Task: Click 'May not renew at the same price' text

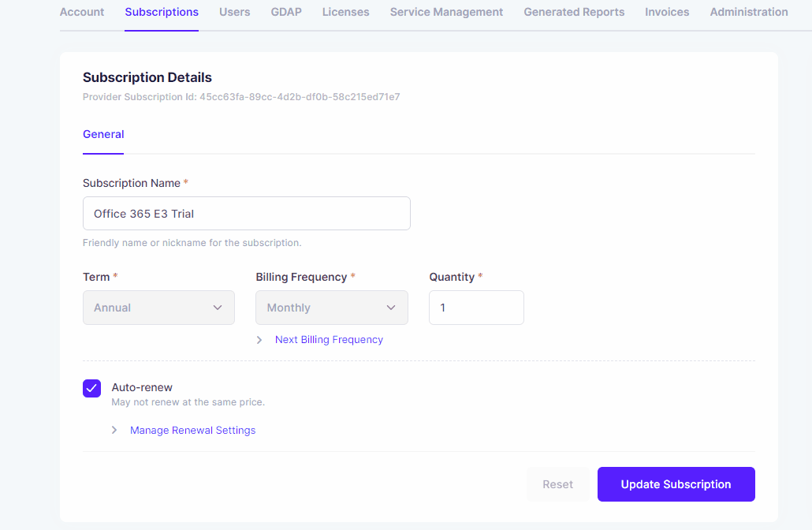Action: [188, 402]
